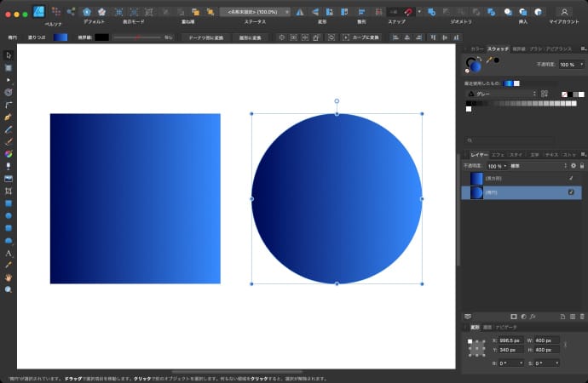
Task: Open the layer opacity 100 % dropdown
Action: point(496,165)
